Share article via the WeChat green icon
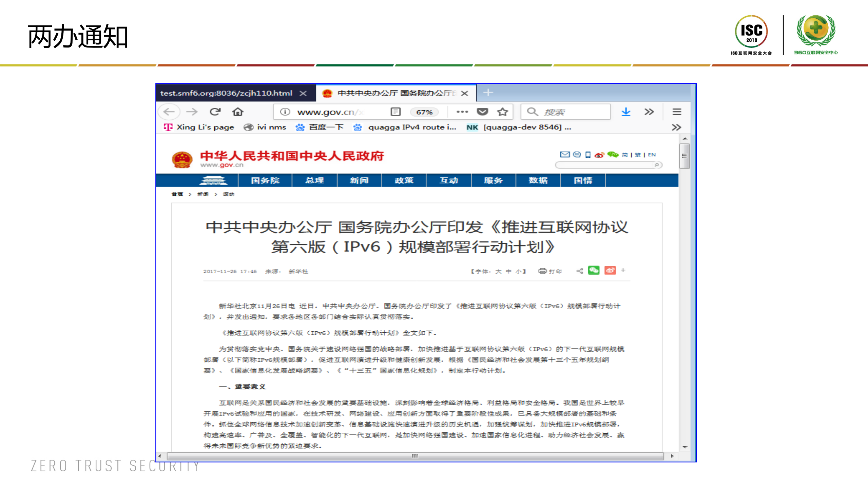 (x=594, y=271)
